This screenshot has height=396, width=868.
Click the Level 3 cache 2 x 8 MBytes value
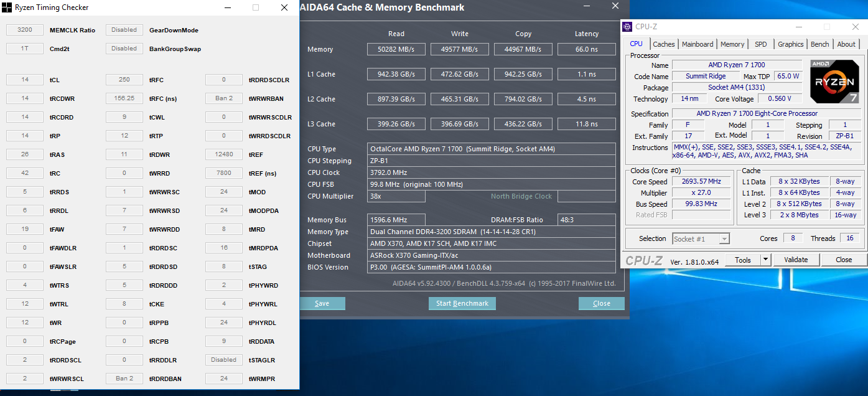799,215
